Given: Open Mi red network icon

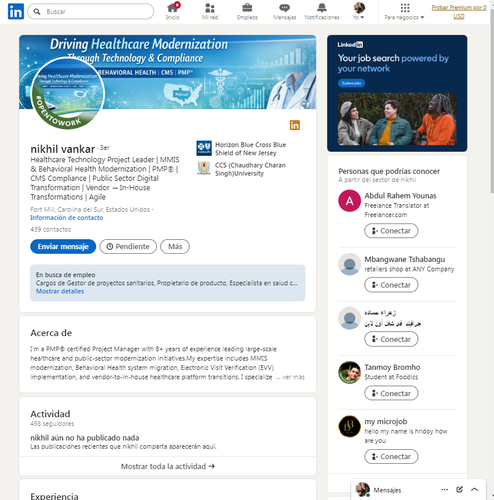Looking at the screenshot, I should pyautogui.click(x=210, y=11).
